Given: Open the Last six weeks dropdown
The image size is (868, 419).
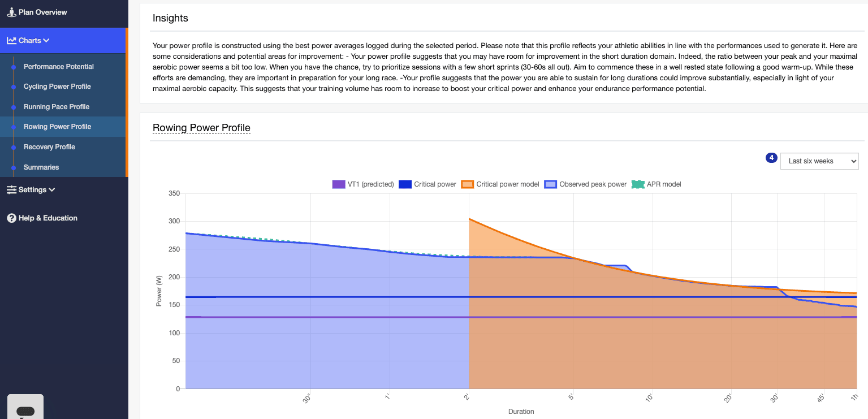Looking at the screenshot, I should coord(819,161).
